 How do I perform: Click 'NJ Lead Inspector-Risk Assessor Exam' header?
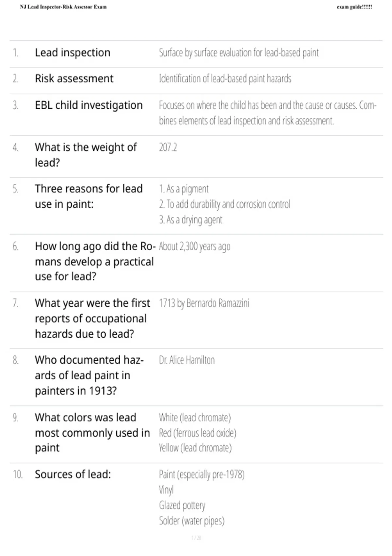coord(63,7)
